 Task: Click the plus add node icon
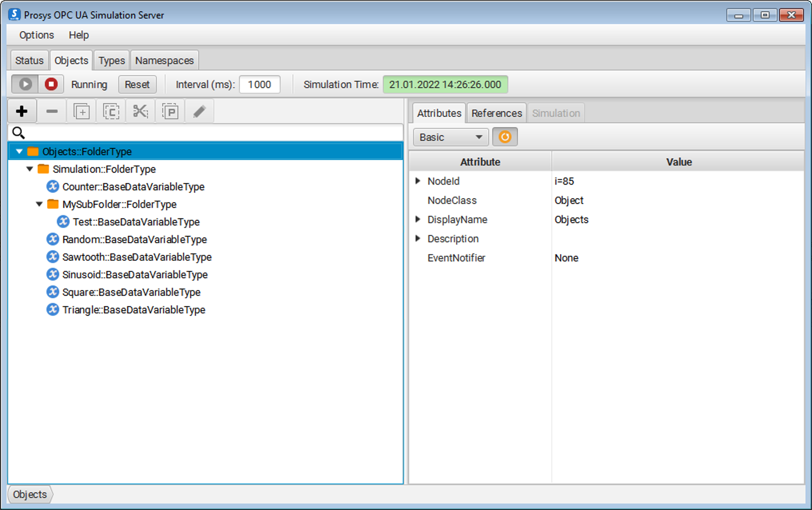pyautogui.click(x=22, y=112)
